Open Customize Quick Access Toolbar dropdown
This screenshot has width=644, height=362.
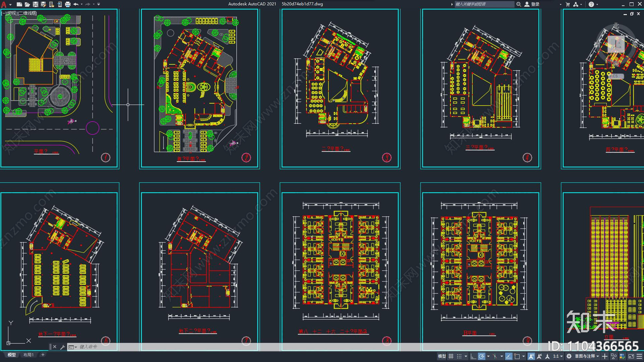click(99, 4)
